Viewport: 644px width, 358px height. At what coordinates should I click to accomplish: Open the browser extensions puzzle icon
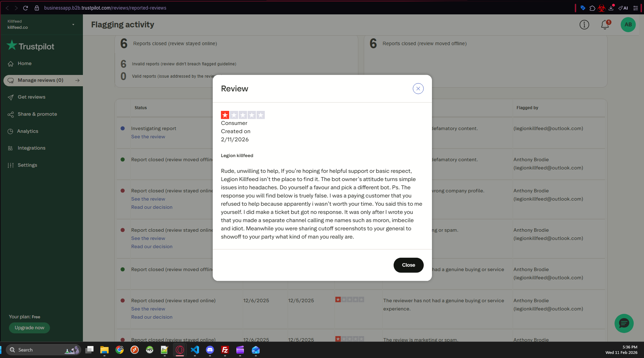point(592,8)
